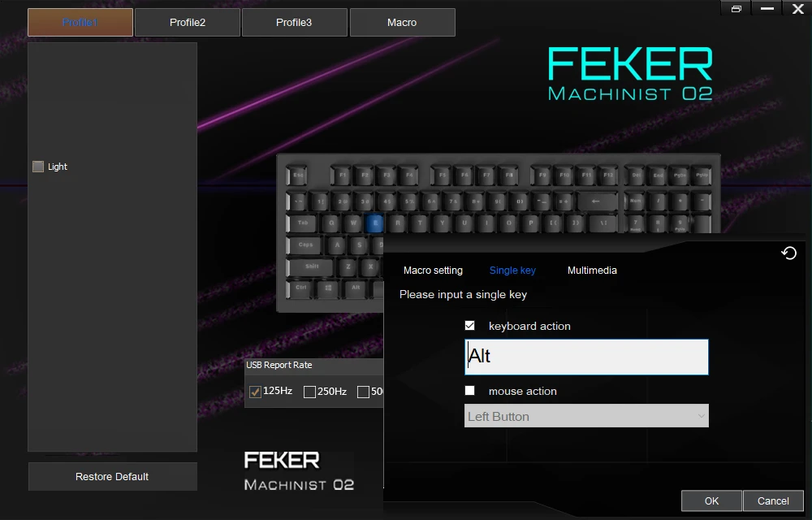Open the Left Button mouse action dropdown
Viewport: 812px width, 520px height.
point(586,416)
